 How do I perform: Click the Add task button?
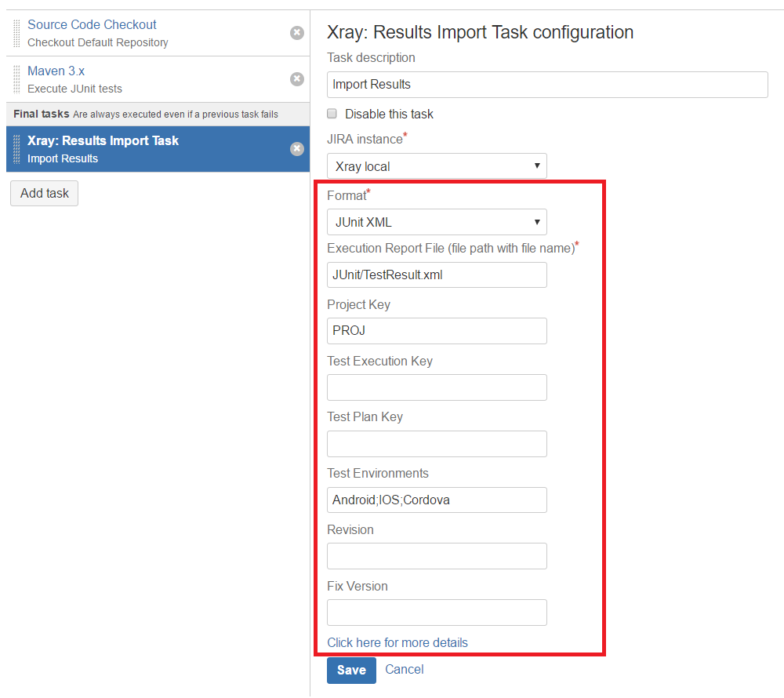(44, 193)
